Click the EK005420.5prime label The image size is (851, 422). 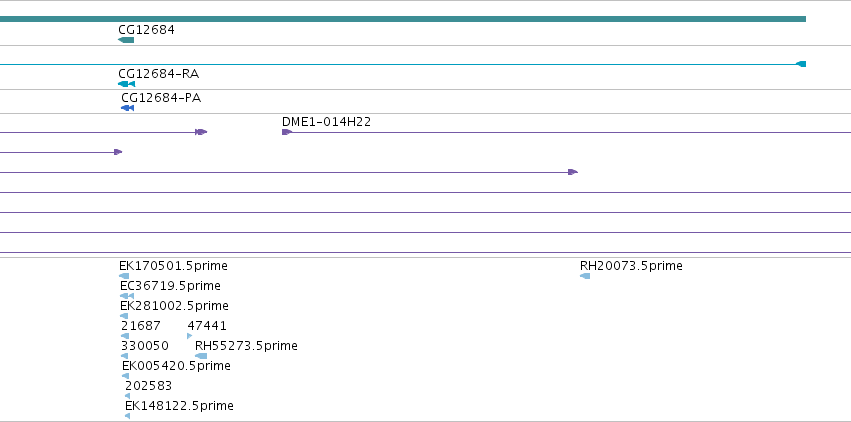pos(176,366)
